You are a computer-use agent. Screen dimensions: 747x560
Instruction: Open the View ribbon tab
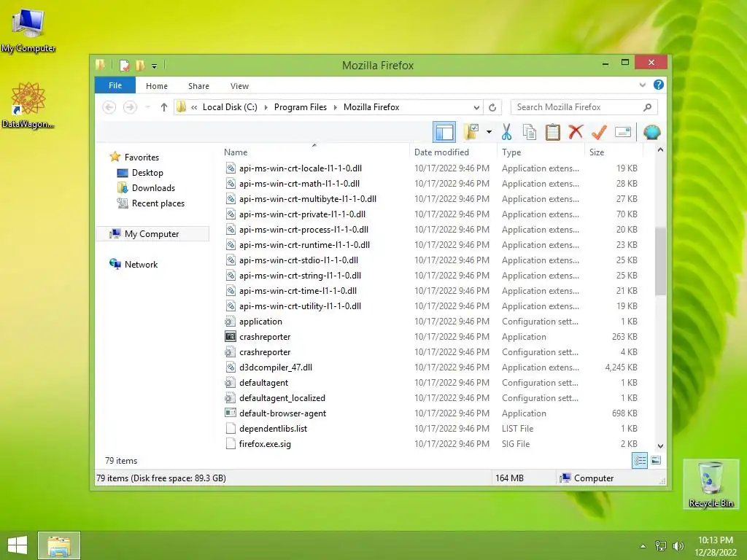(x=239, y=86)
